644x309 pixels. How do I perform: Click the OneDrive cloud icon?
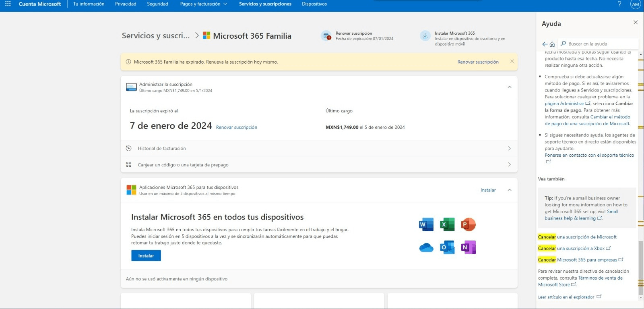426,247
